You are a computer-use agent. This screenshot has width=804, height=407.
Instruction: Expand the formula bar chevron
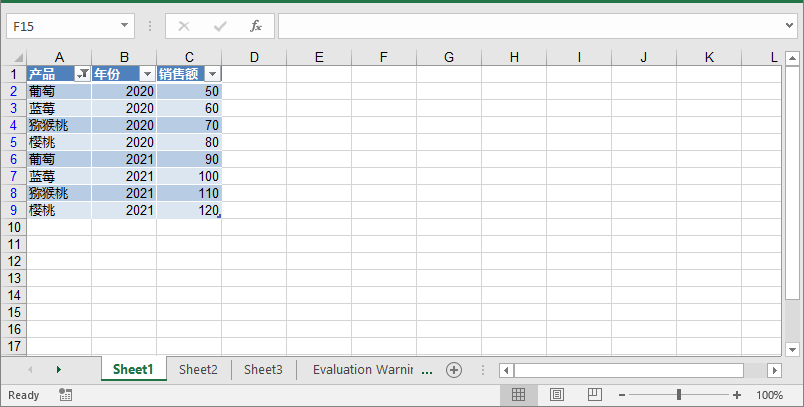pos(790,25)
